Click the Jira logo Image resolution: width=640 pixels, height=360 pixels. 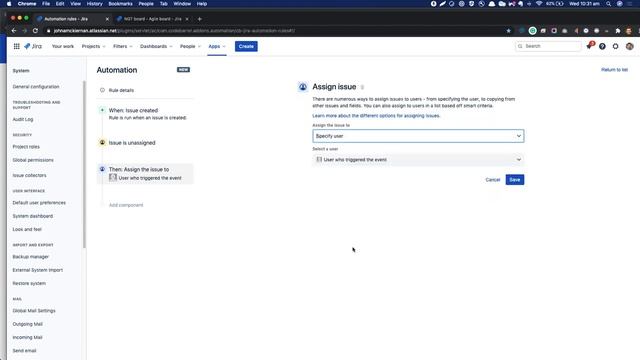click(x=33, y=46)
